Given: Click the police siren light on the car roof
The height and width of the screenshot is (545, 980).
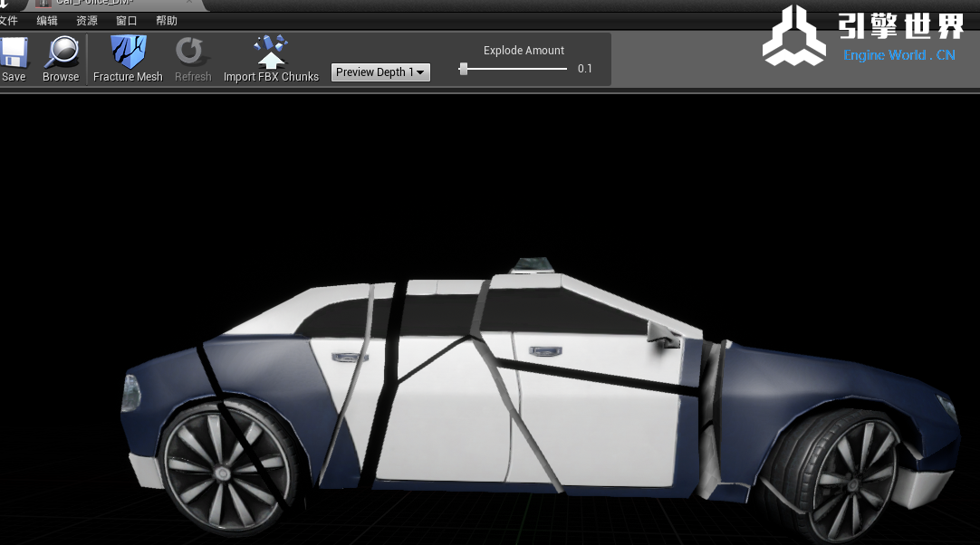Looking at the screenshot, I should coord(530,263).
